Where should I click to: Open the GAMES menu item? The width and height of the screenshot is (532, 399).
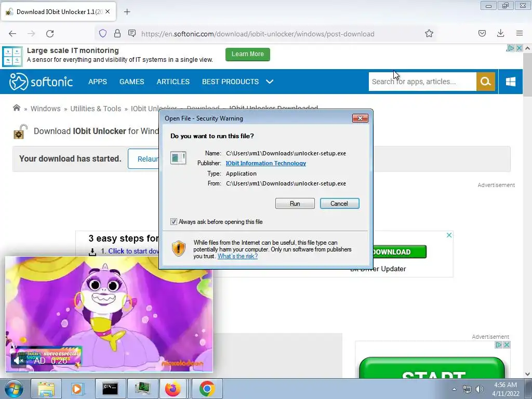coord(131,82)
